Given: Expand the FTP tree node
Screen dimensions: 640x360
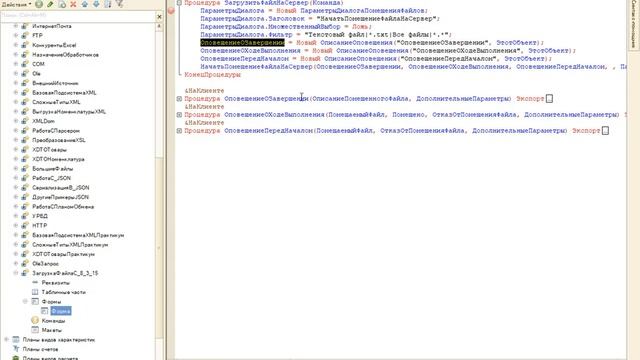Looking at the screenshot, I should [16, 36].
